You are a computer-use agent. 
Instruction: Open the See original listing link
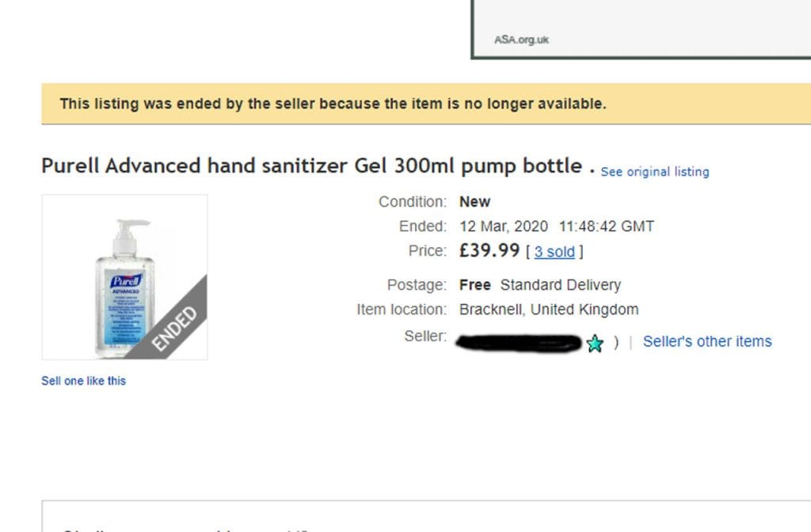[x=654, y=172]
